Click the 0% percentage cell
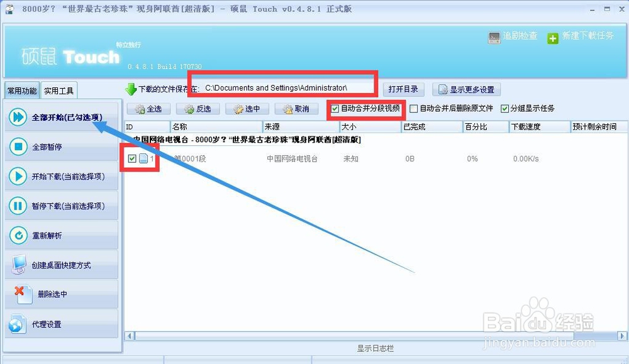This screenshot has width=629, height=364. pyautogui.click(x=472, y=159)
